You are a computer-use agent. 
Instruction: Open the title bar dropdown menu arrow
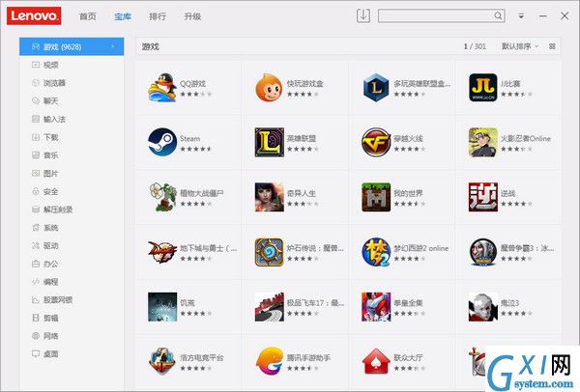coord(521,15)
